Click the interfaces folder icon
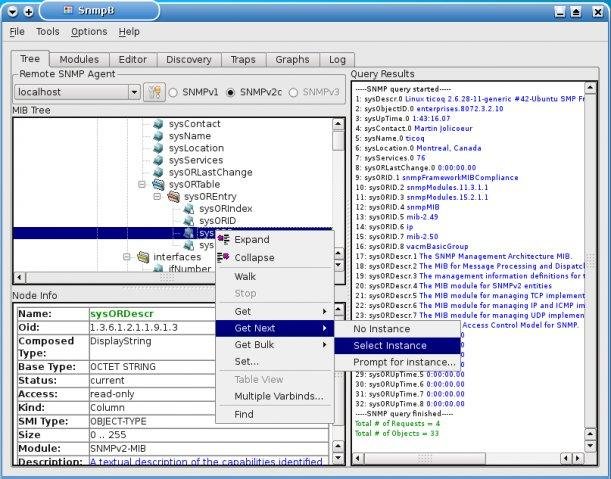This screenshot has width=611, height=479. tap(142, 257)
